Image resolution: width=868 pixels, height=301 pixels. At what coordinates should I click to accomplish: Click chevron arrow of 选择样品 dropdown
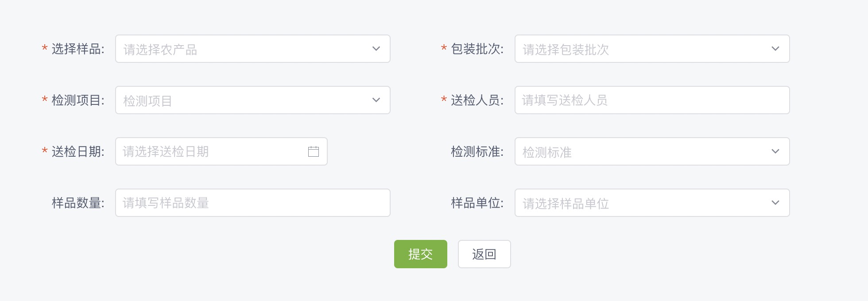pos(376,49)
